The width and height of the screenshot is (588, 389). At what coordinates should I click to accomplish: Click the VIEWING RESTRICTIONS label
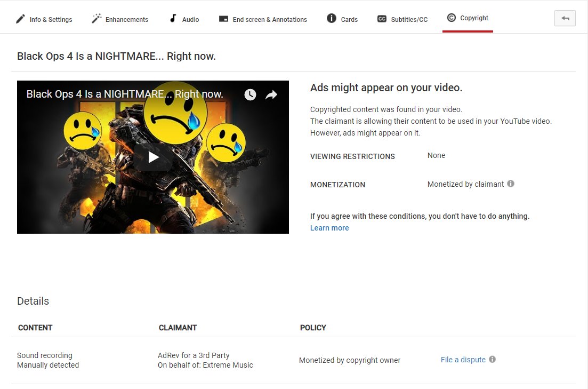(x=352, y=156)
